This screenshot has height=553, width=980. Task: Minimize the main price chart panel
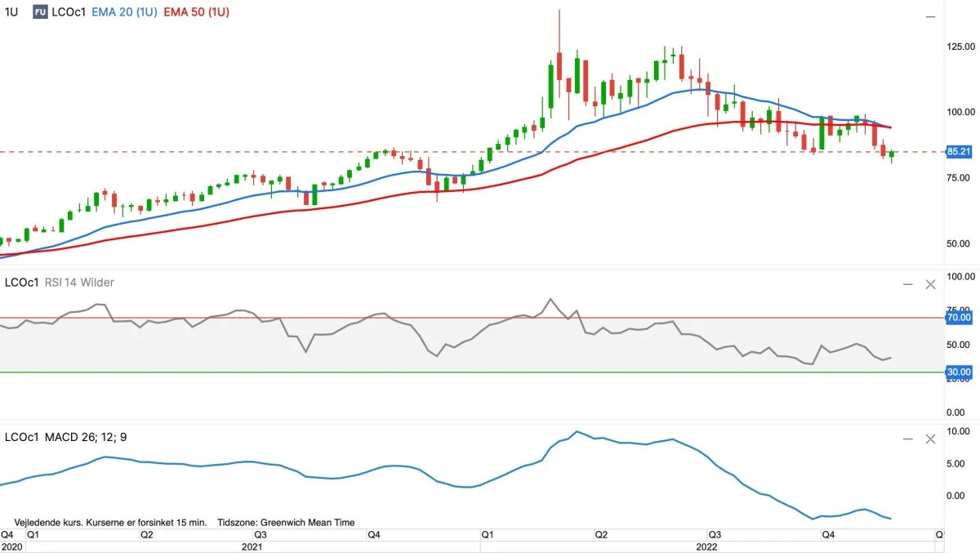[930, 16]
